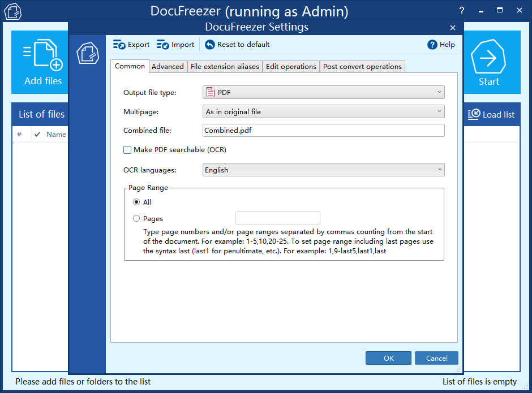Switch to the Advanced tab
The image size is (532, 393).
[x=168, y=67]
